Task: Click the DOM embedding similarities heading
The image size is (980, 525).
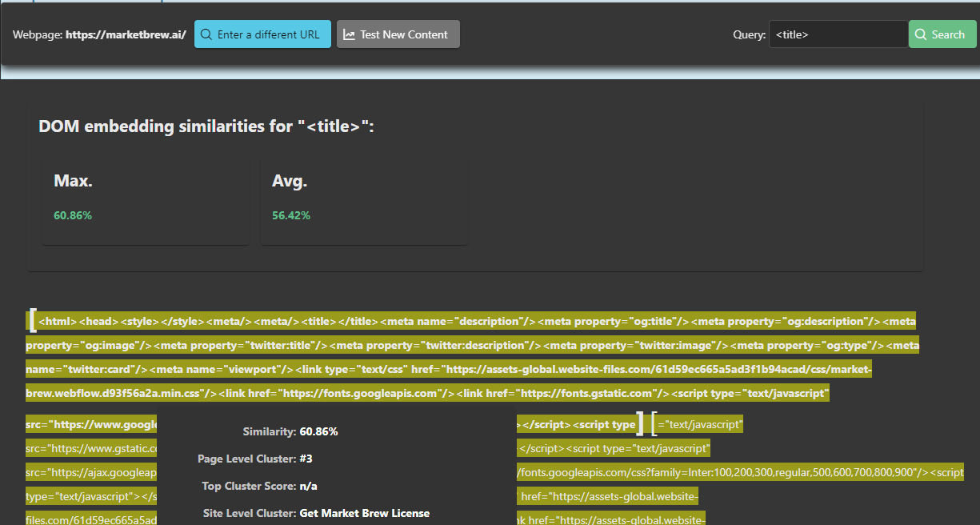Action: click(206, 126)
